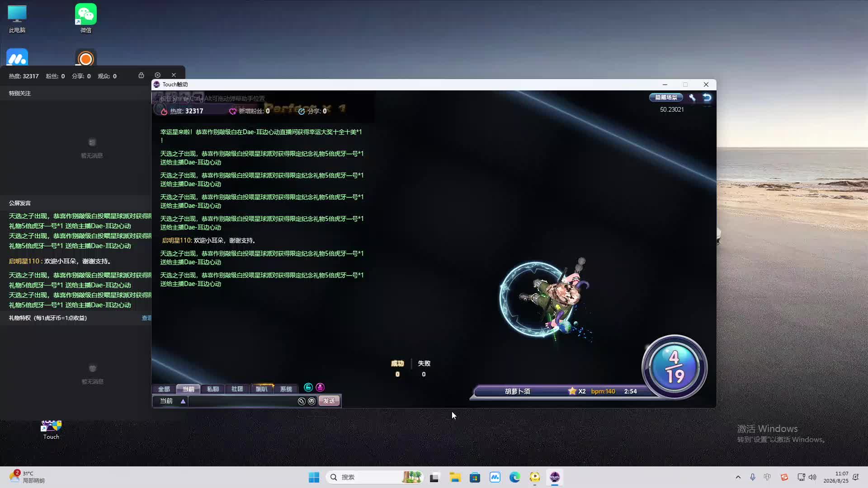Image resolution: width=868 pixels, height=488 pixels.
Task: Click the 幸运星来啦 lucky prize message
Action: [261, 136]
